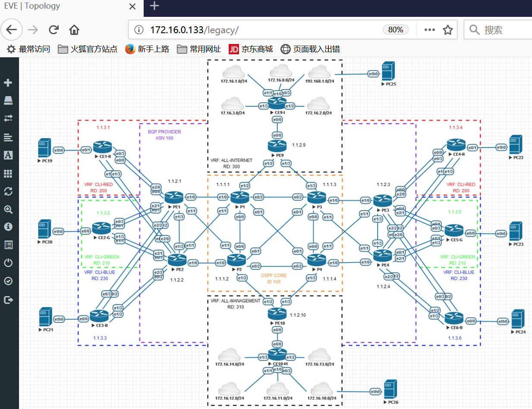Viewport: 532px width, 409px height.
Task: Click the power icon in sidebar
Action: pyautogui.click(x=8, y=263)
